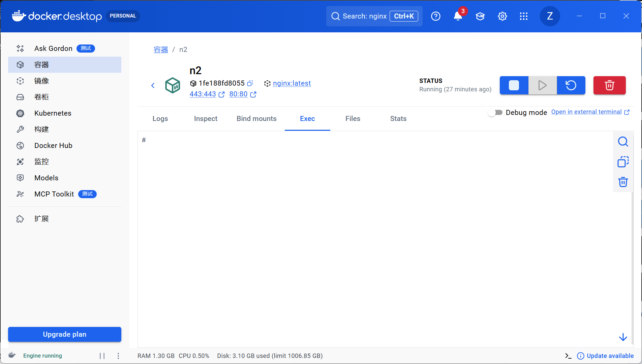Image resolution: width=642 pixels, height=364 pixels.
Task: Open port 443:443 link
Action: click(x=207, y=94)
